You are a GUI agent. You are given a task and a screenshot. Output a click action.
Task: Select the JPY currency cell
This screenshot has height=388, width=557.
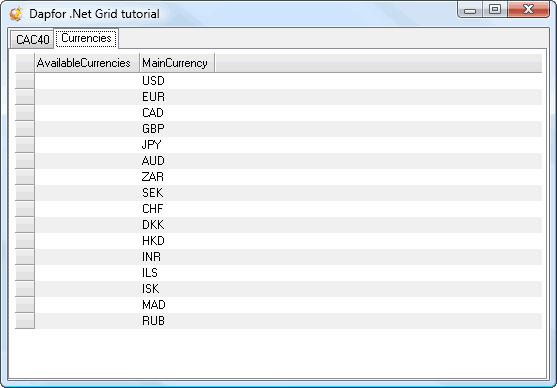point(177,145)
